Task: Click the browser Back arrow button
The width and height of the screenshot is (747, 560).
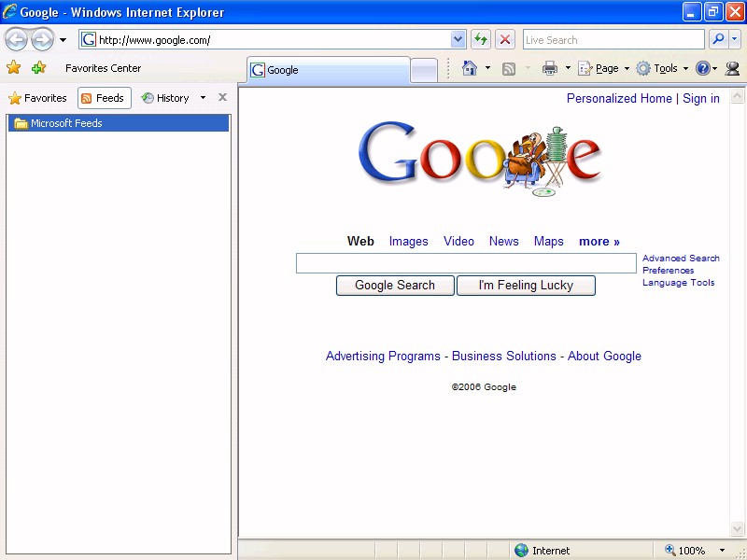Action: coord(16,40)
